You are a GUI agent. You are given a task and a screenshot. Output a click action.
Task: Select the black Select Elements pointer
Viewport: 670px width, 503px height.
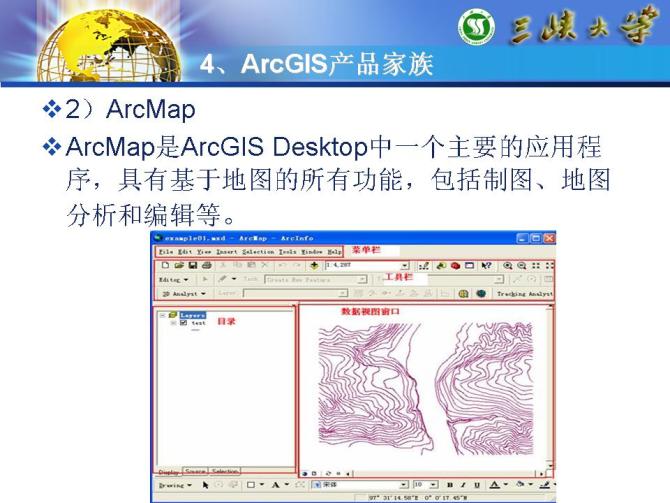coord(205,485)
